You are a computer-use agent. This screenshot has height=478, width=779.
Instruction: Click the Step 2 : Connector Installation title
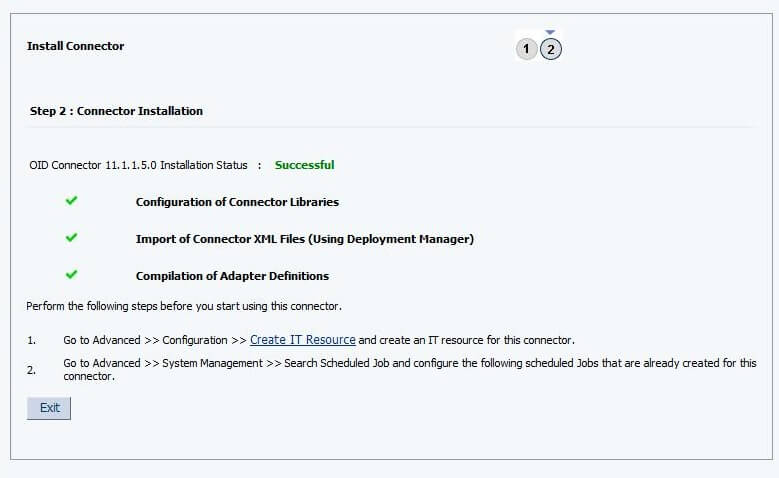(116, 111)
